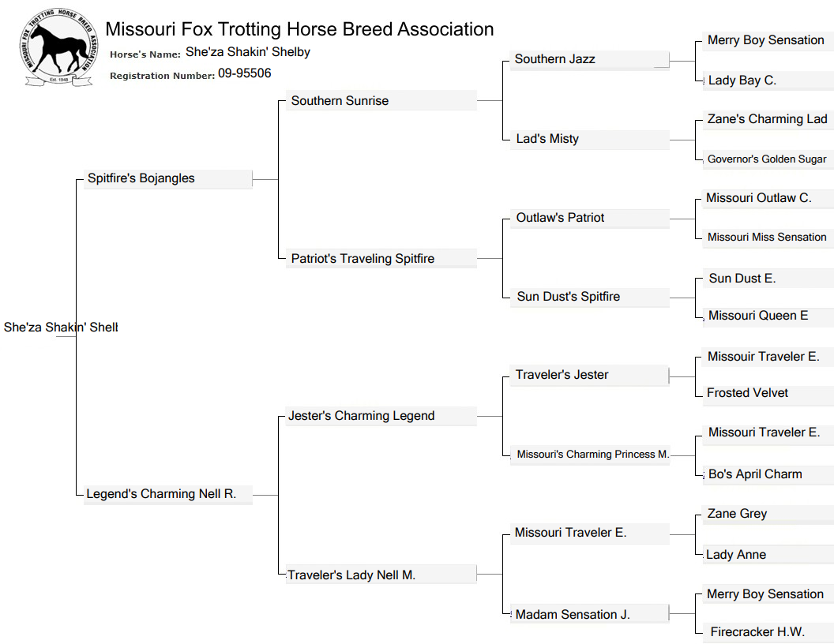Select the registration number 09-95506
The height and width of the screenshot is (644, 834).
click(244, 73)
